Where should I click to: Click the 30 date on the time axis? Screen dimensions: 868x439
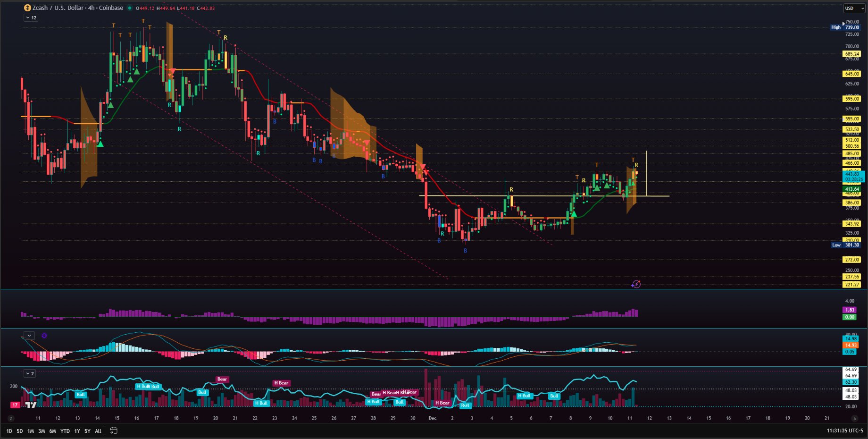pos(413,418)
